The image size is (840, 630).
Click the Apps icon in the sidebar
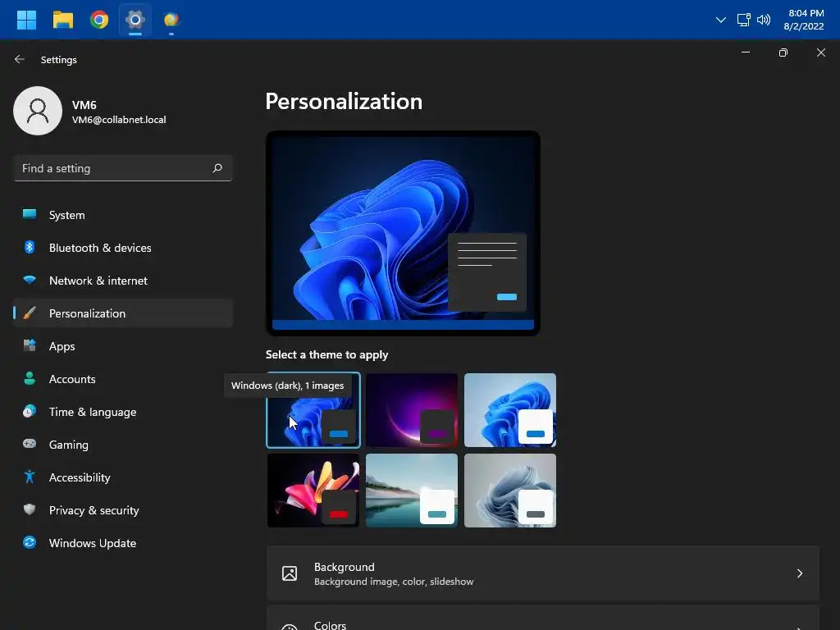click(30, 345)
